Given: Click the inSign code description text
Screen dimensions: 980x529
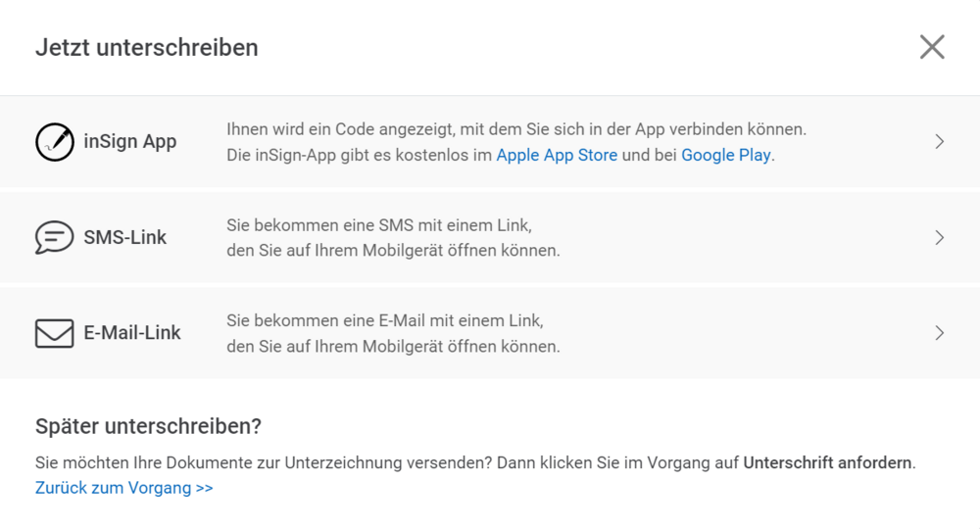Looking at the screenshot, I should coord(516,129).
